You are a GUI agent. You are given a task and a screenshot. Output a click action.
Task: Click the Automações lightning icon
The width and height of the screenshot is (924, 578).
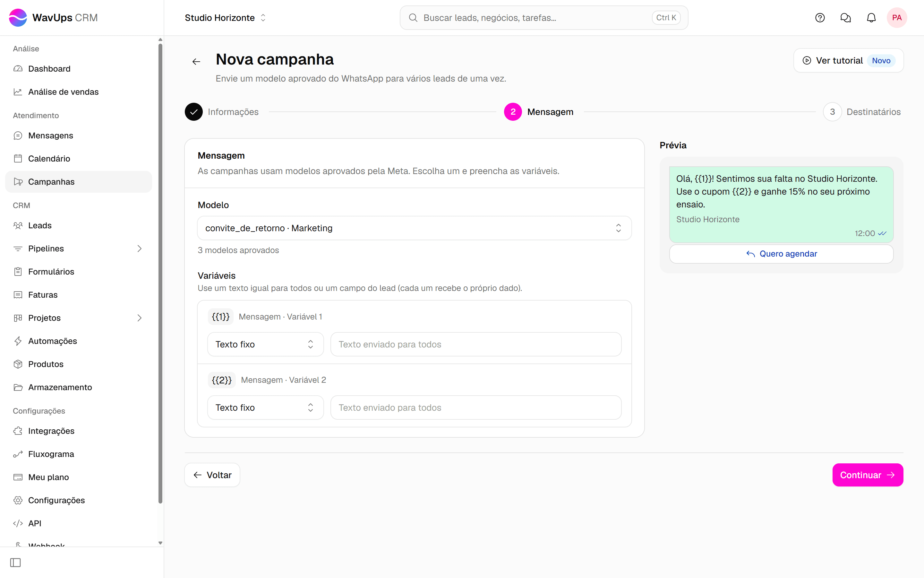(x=18, y=341)
